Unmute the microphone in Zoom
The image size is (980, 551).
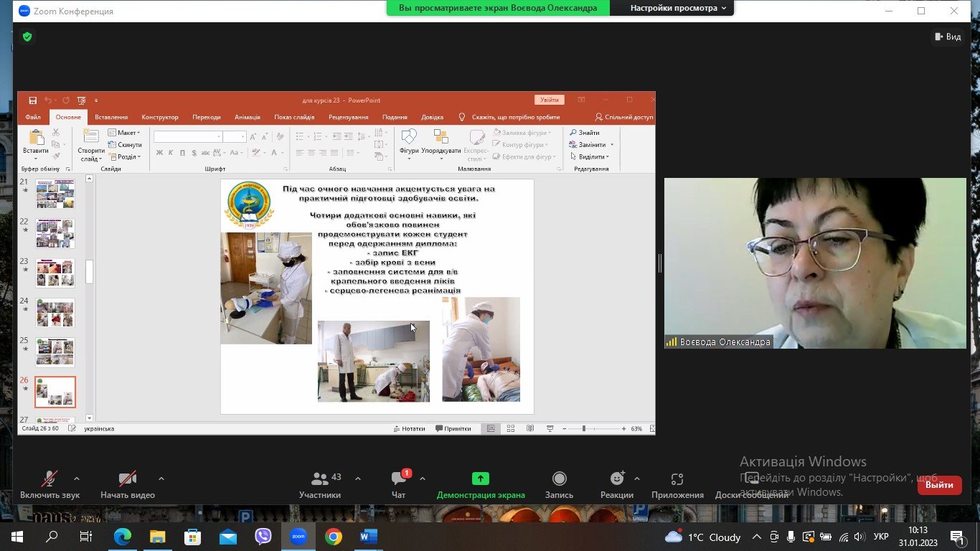coord(50,479)
